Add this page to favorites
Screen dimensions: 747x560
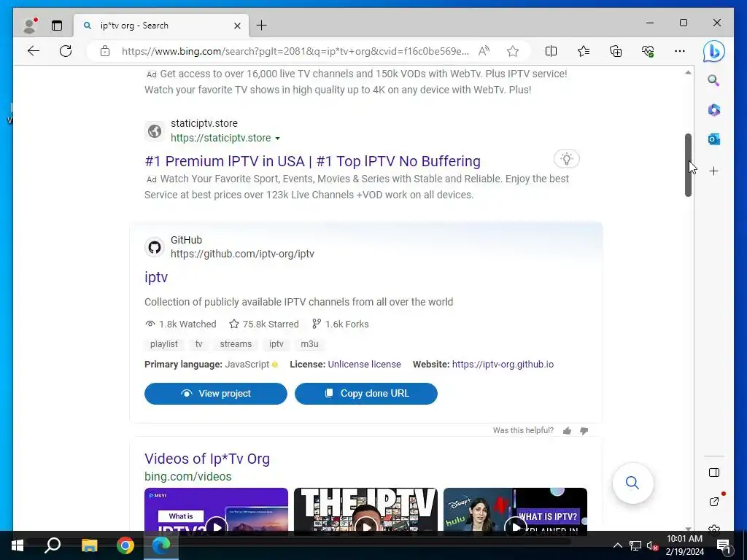coord(513,51)
